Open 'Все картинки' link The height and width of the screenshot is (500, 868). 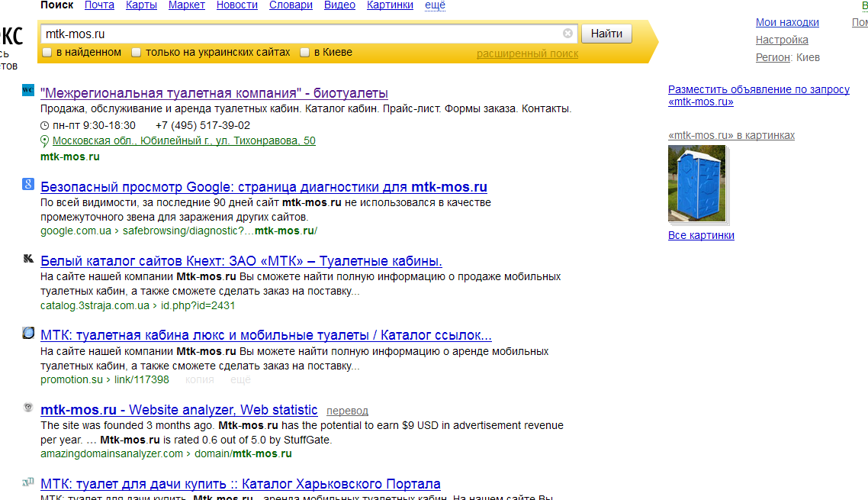(702, 235)
